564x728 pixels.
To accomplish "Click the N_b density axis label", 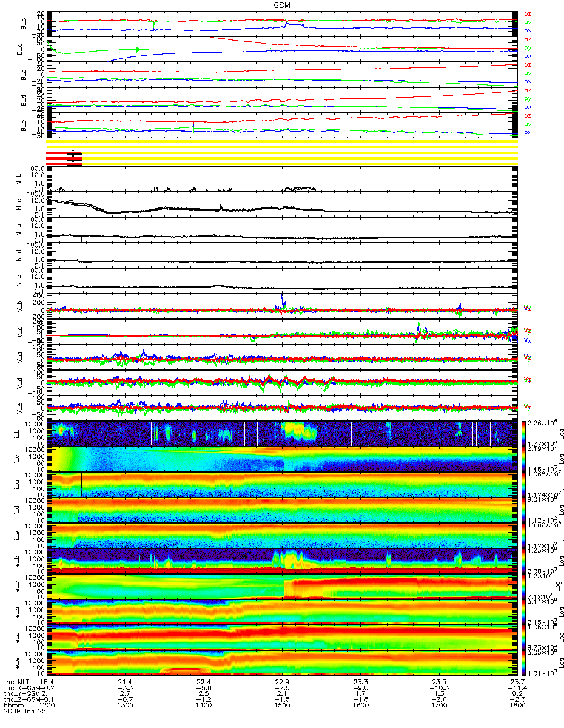I will [19, 179].
